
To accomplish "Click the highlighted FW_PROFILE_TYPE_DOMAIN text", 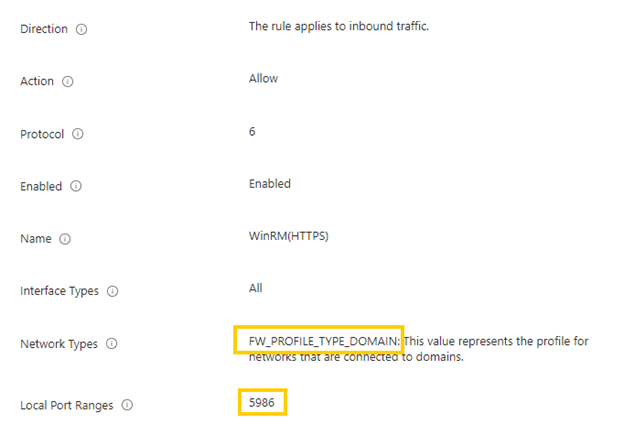I will click(324, 341).
